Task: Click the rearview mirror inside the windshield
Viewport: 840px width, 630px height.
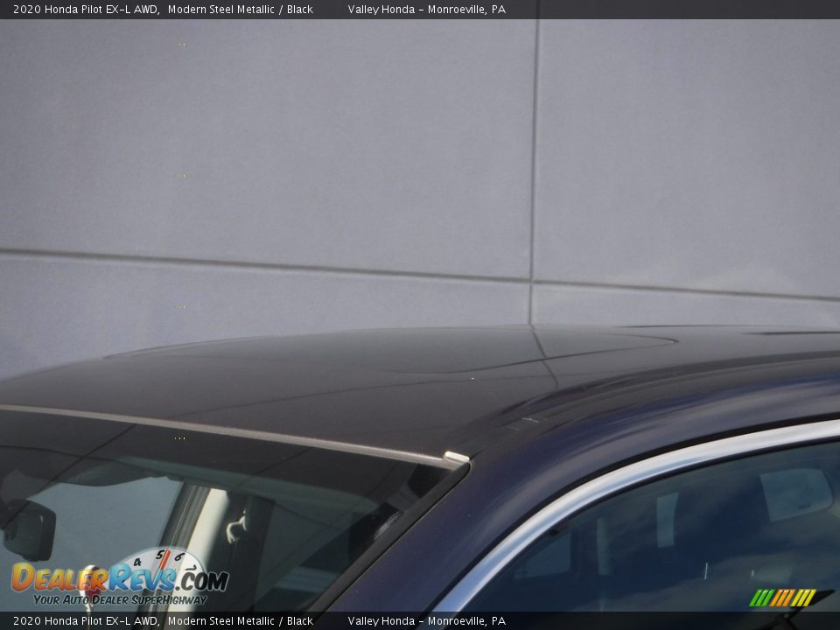Action: pyautogui.click(x=28, y=530)
